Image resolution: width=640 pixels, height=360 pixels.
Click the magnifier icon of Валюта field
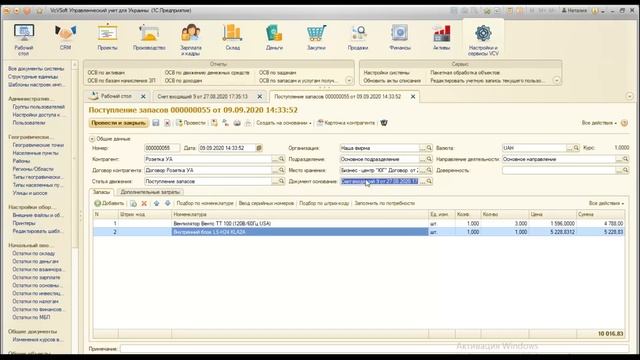576,148
